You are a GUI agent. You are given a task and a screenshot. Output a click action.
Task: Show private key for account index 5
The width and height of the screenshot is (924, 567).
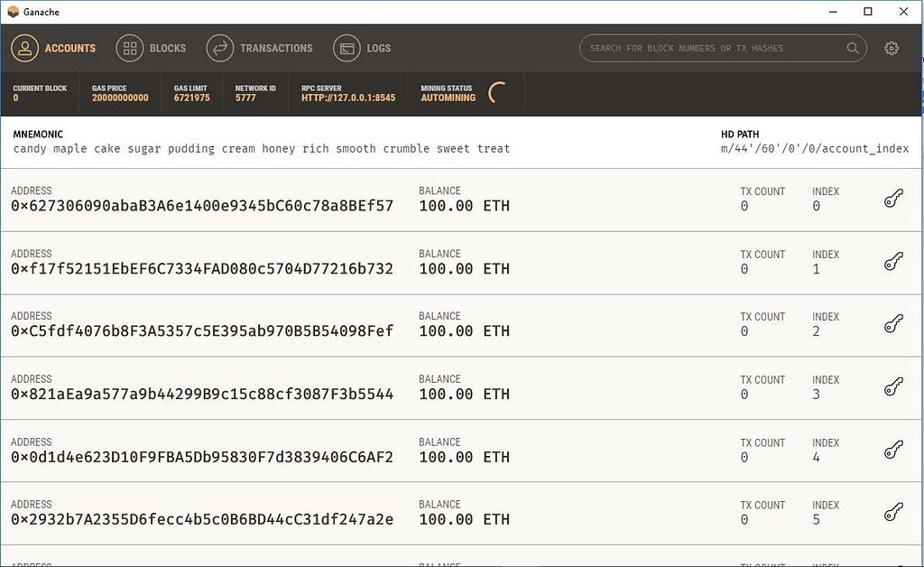tap(893, 512)
